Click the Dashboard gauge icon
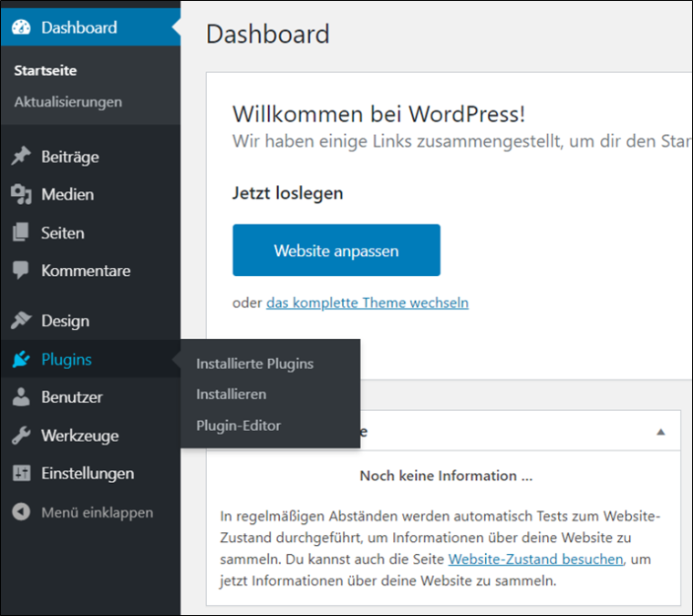Screen dimensions: 693x616 tap(21, 27)
